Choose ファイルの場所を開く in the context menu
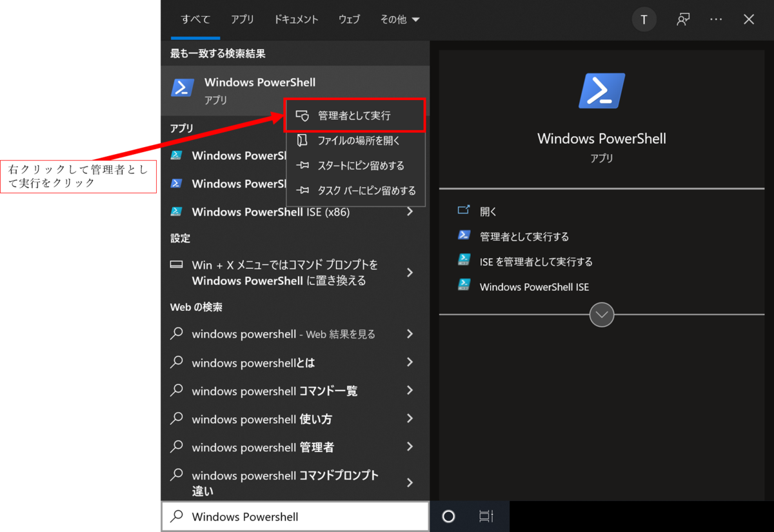The image size is (774, 532). (355, 141)
